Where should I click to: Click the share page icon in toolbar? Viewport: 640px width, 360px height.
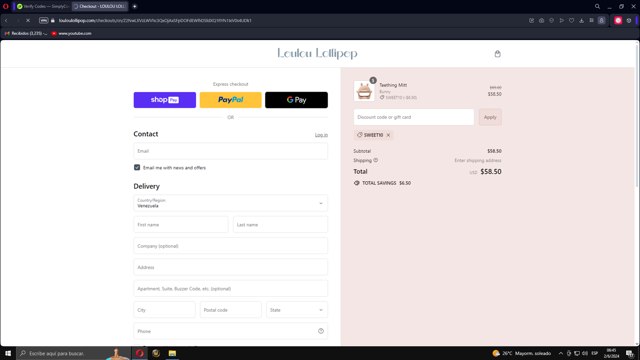(531, 20)
